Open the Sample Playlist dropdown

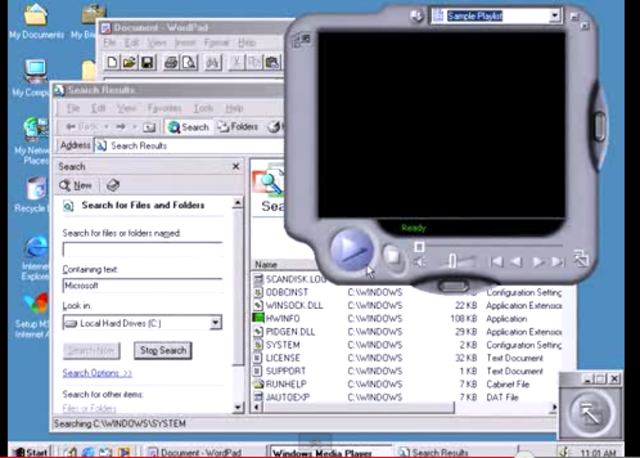[554, 16]
